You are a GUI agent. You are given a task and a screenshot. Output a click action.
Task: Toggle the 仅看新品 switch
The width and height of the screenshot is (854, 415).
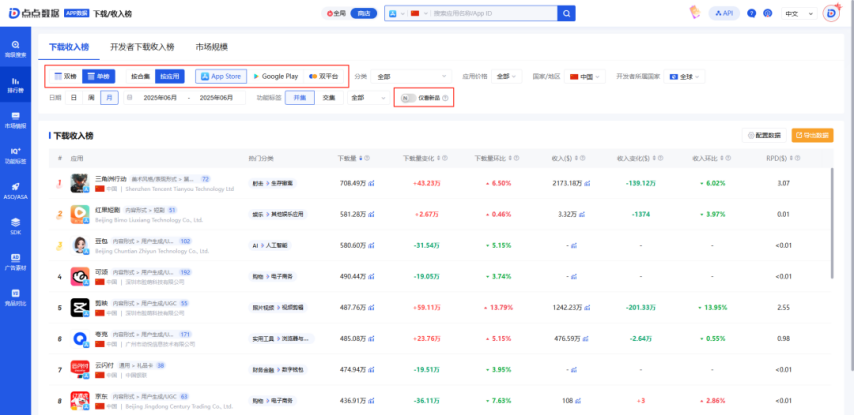tap(407, 99)
